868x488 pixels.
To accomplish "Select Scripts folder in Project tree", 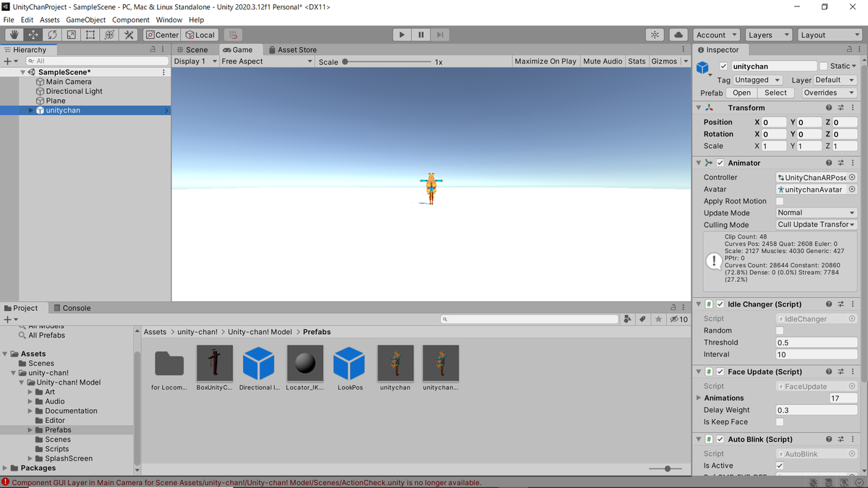I will pos(57,449).
